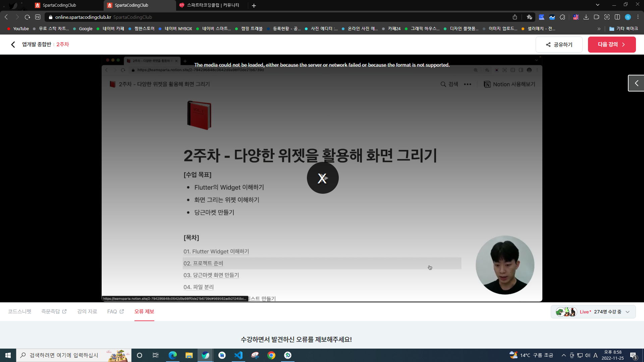Image resolution: width=644 pixels, height=362 pixels.
Task: Go back using the course back chevron
Action: click(x=13, y=45)
